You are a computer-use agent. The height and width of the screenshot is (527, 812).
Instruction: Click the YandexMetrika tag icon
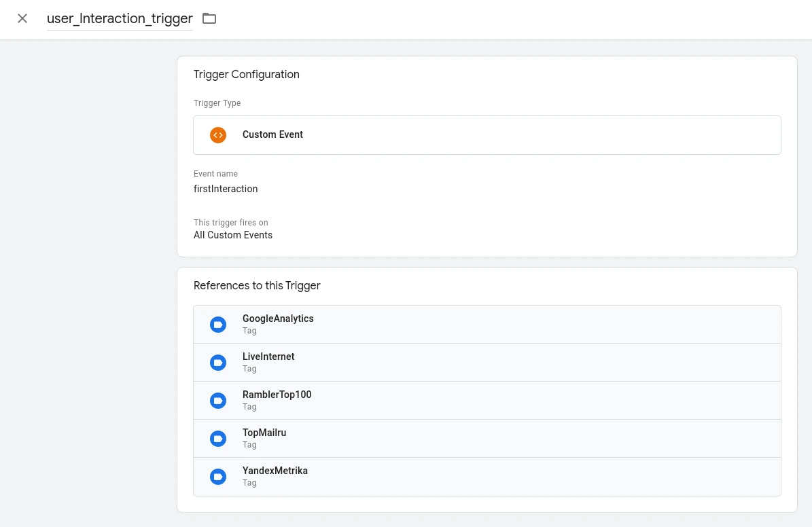(217, 477)
